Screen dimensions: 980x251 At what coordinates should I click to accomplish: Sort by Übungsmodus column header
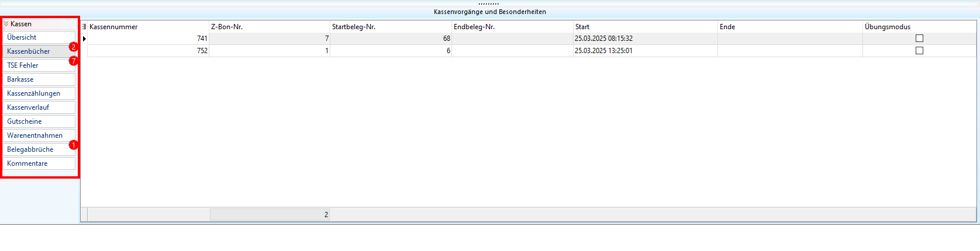[x=920, y=27]
